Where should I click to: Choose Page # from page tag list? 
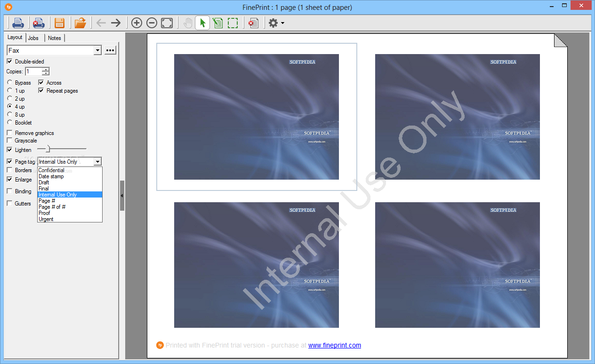70,201
